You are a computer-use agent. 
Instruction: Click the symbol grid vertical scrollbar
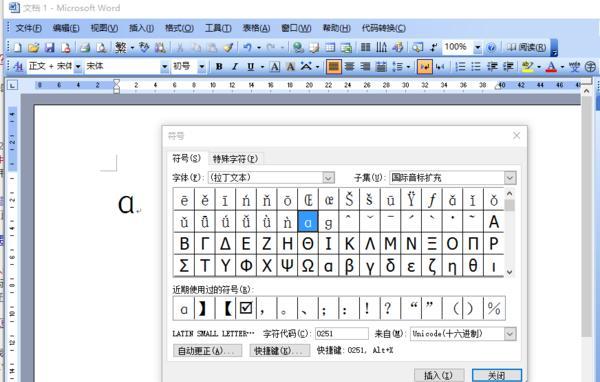coord(509,232)
